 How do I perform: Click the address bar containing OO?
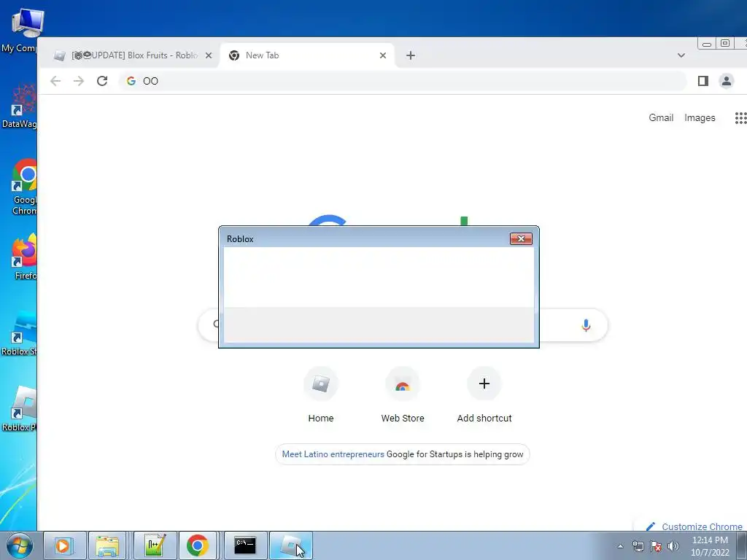(403, 81)
